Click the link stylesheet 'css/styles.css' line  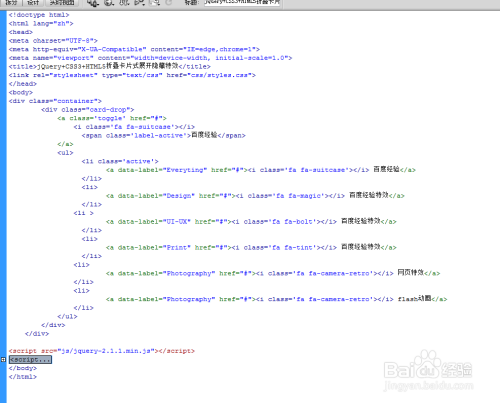click(x=132, y=75)
